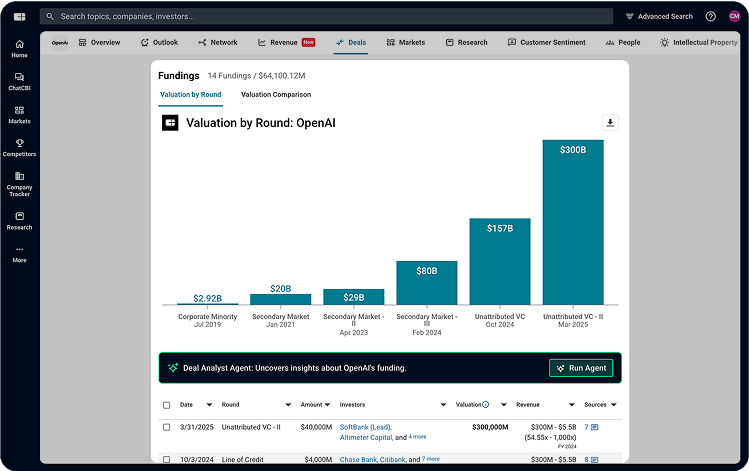The width and height of the screenshot is (749, 471).
Task: Toggle the select-all checkbox in table header
Action: (x=166, y=405)
